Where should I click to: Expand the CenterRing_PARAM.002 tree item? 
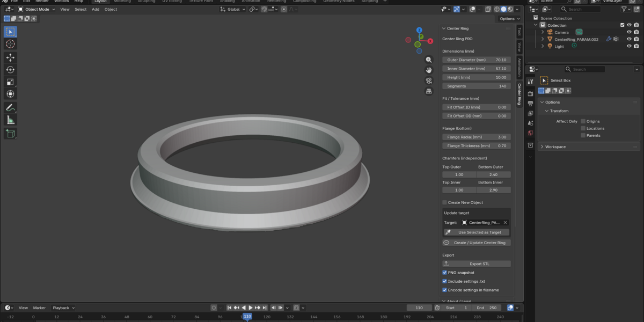tap(543, 39)
